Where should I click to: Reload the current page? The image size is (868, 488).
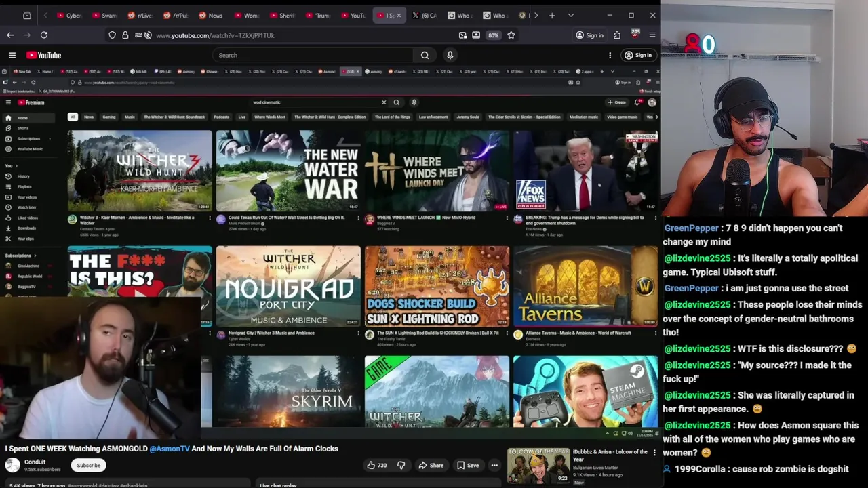[x=44, y=35]
